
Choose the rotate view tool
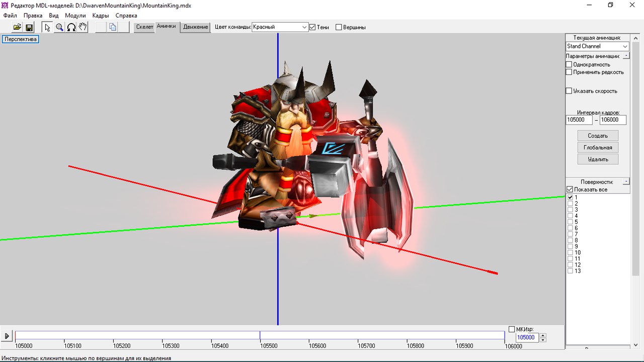[71, 27]
